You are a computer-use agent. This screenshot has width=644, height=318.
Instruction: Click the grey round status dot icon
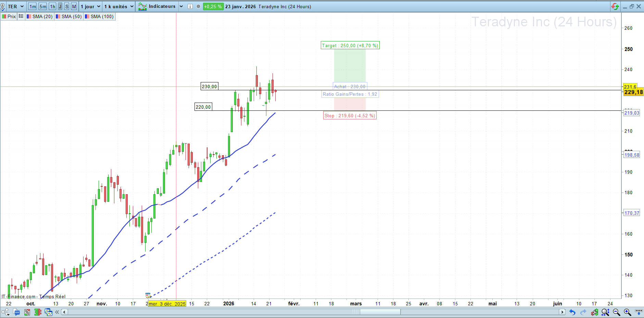(198, 6)
